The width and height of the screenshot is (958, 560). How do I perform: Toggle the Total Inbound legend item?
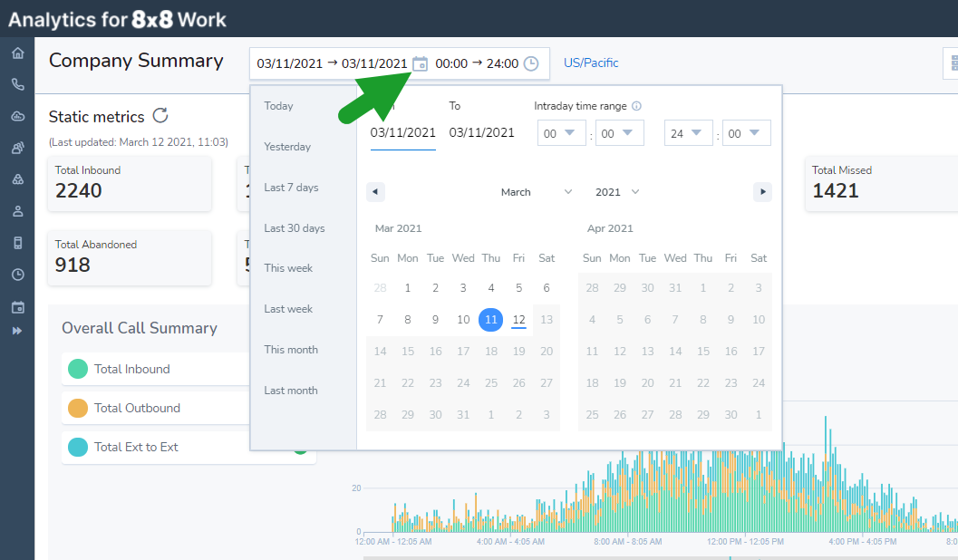[x=131, y=369]
